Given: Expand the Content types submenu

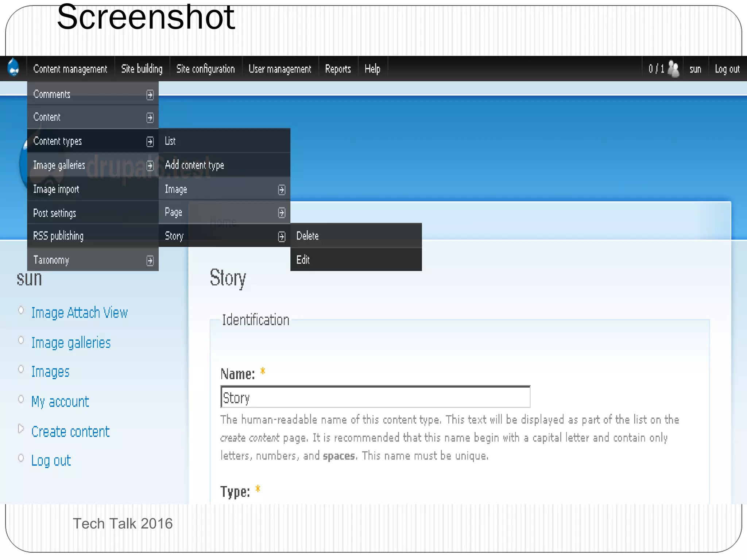Looking at the screenshot, I should pyautogui.click(x=93, y=141).
